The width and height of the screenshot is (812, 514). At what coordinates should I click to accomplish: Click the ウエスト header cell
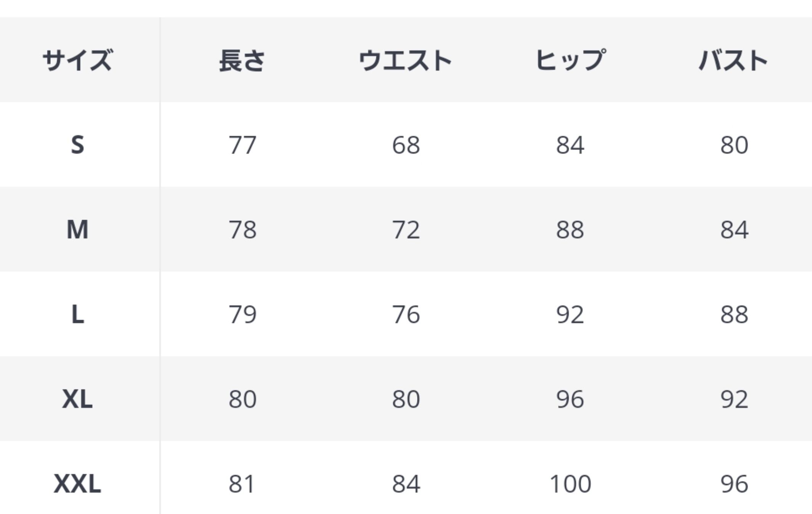tap(406, 60)
